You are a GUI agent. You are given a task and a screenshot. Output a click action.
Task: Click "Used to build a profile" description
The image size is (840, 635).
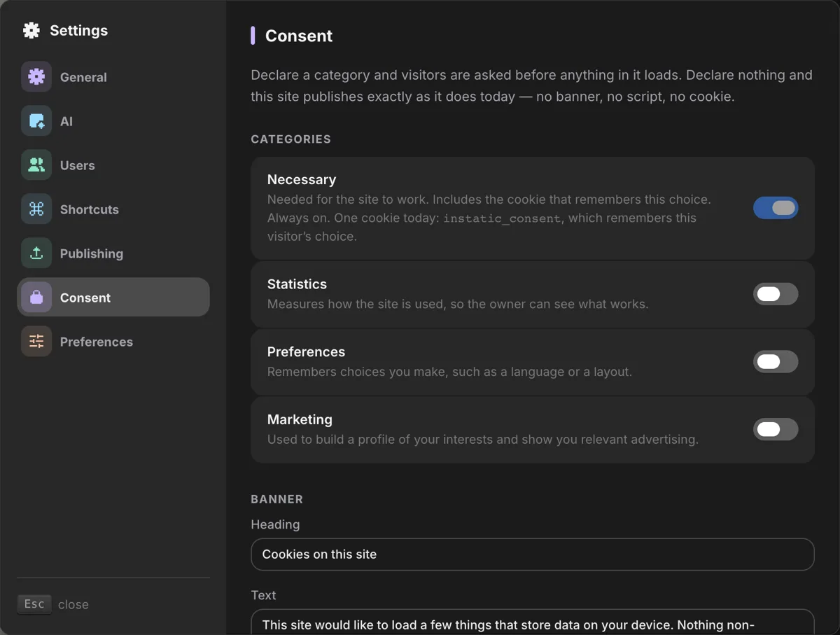pyautogui.click(x=483, y=440)
